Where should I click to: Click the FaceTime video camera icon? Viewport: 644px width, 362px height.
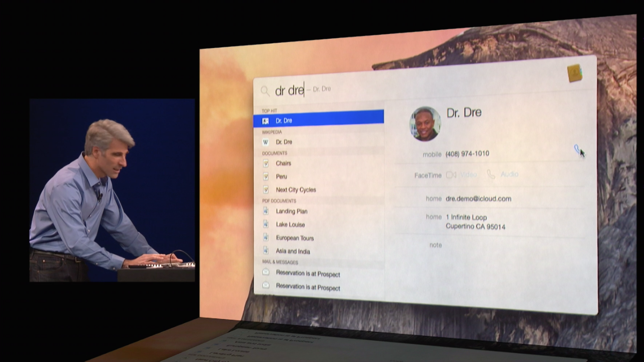[x=451, y=175]
